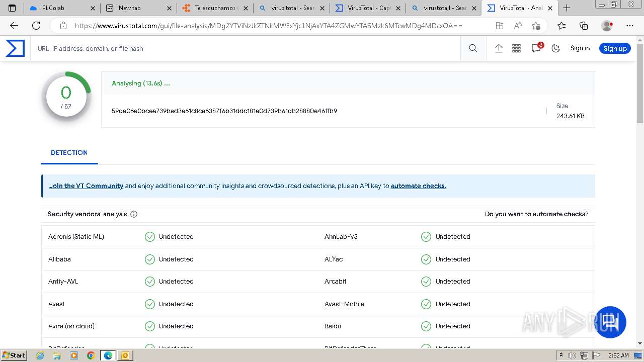Show hidden tray icons arrow
The height and width of the screenshot is (362, 644).
(x=561, y=355)
